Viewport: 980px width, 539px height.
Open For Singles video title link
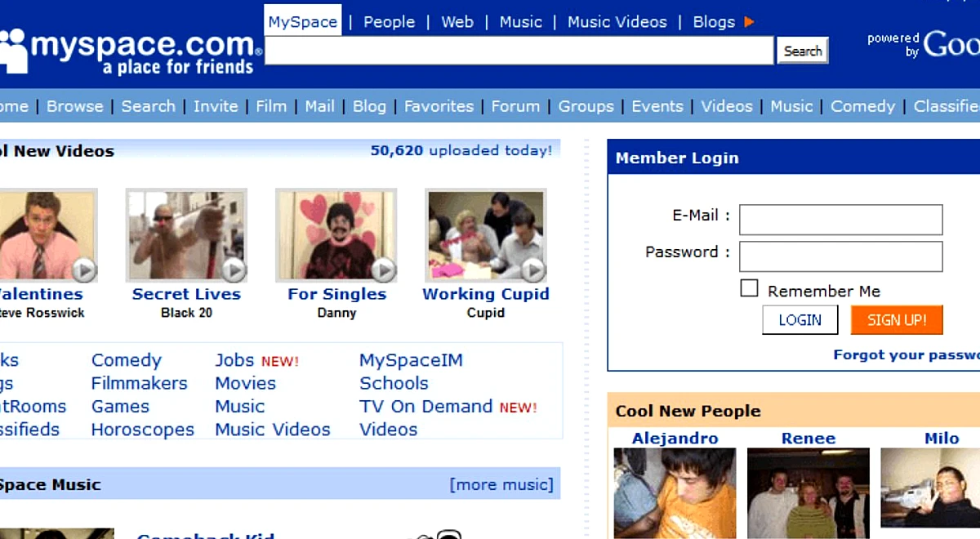(336, 294)
